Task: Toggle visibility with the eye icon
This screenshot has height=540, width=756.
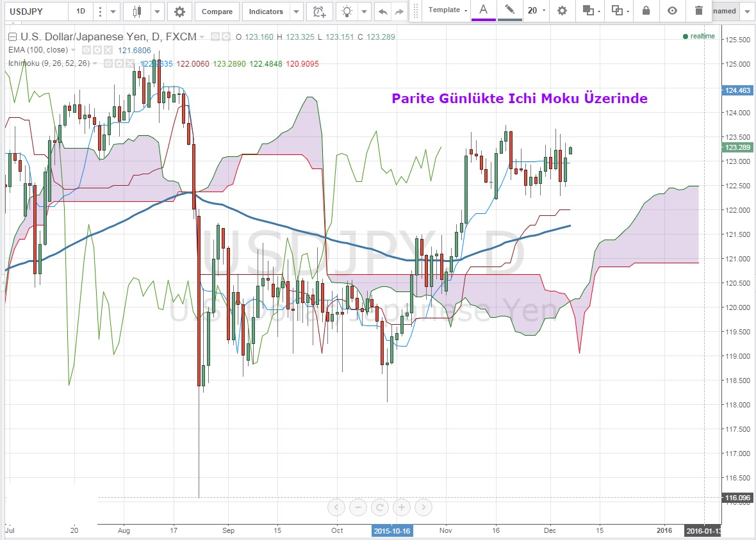Action: click(x=672, y=10)
